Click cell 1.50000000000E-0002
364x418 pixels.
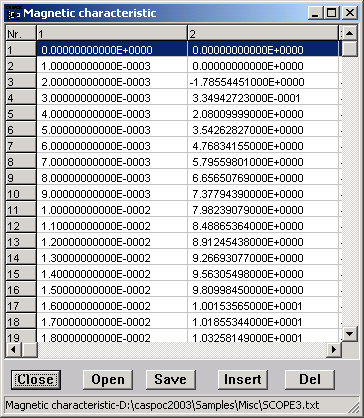coord(112,289)
